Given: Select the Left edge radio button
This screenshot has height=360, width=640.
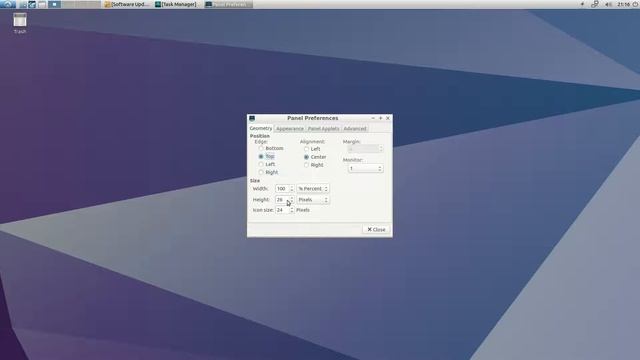Looking at the screenshot, I should coord(261,164).
